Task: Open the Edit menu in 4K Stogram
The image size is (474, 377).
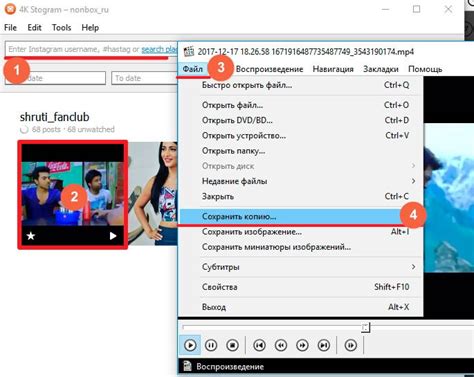Action: pyautogui.click(x=34, y=28)
